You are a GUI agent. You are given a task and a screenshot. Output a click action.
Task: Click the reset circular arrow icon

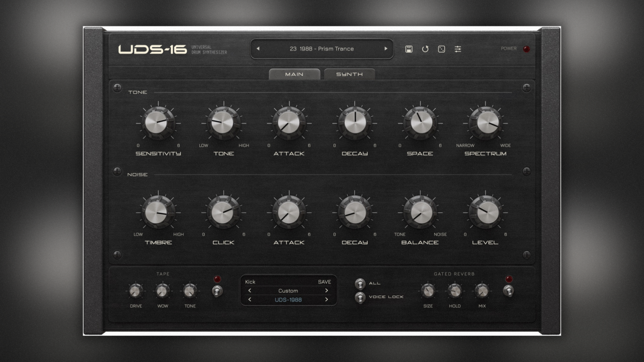425,49
